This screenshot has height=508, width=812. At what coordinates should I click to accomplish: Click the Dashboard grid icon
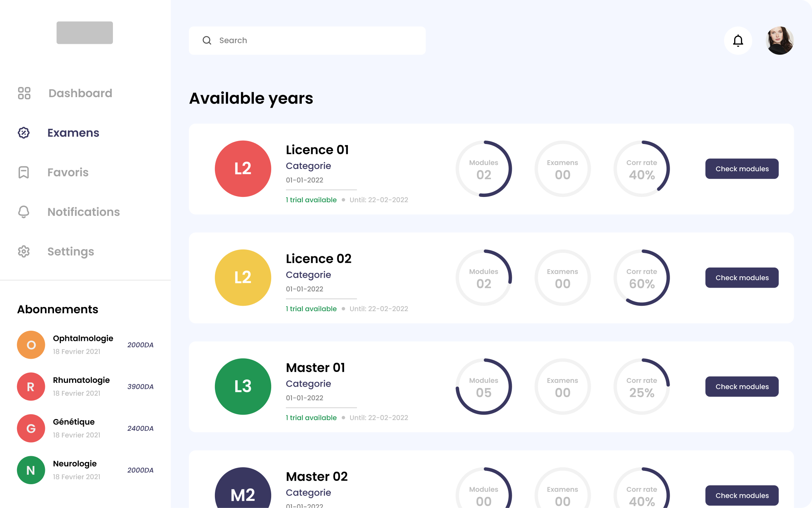[24, 93]
